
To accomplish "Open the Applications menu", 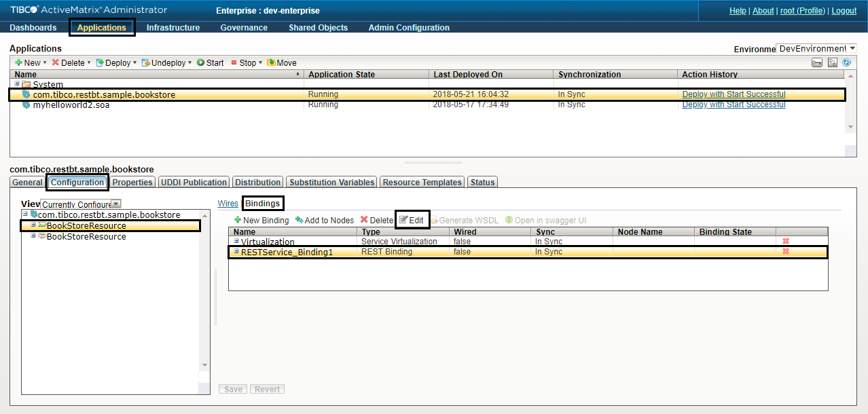I will pyautogui.click(x=102, y=28).
